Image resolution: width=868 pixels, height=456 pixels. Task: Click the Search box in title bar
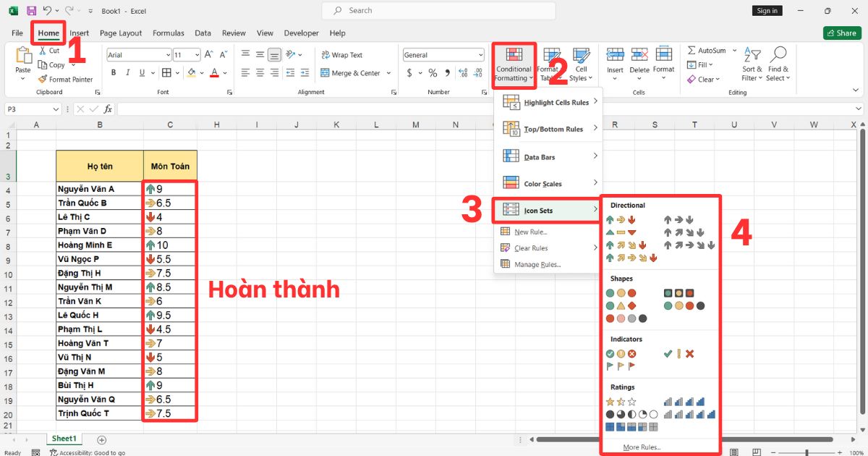(438, 11)
